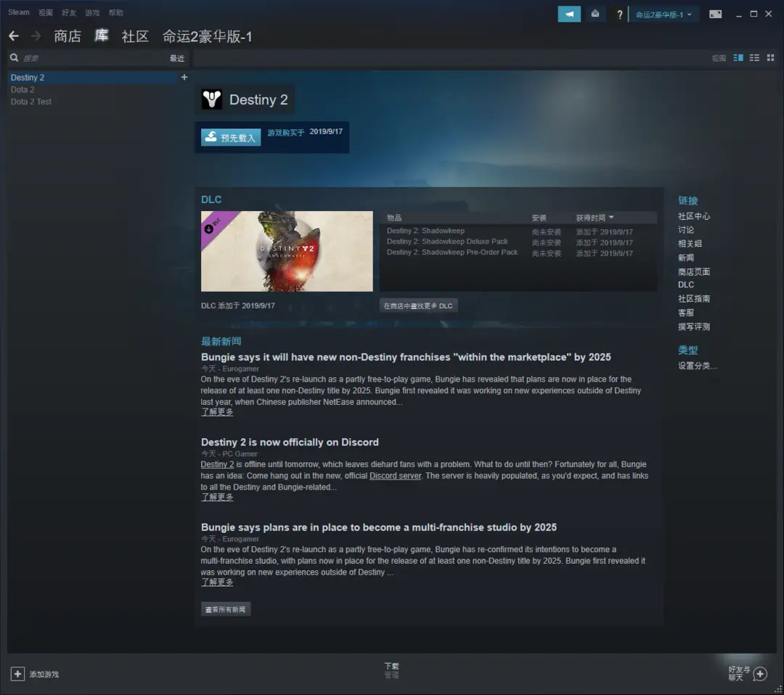Click the add game plus icon
The image size is (784, 695).
[x=17, y=674]
